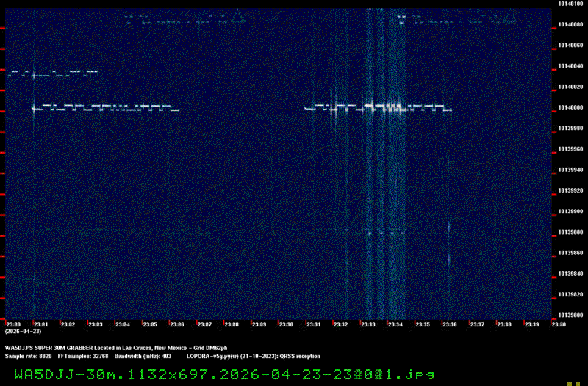Image resolution: width=588 pixels, height=386 pixels.
Task: Click the 10139820 frequency value
Action: point(571,295)
